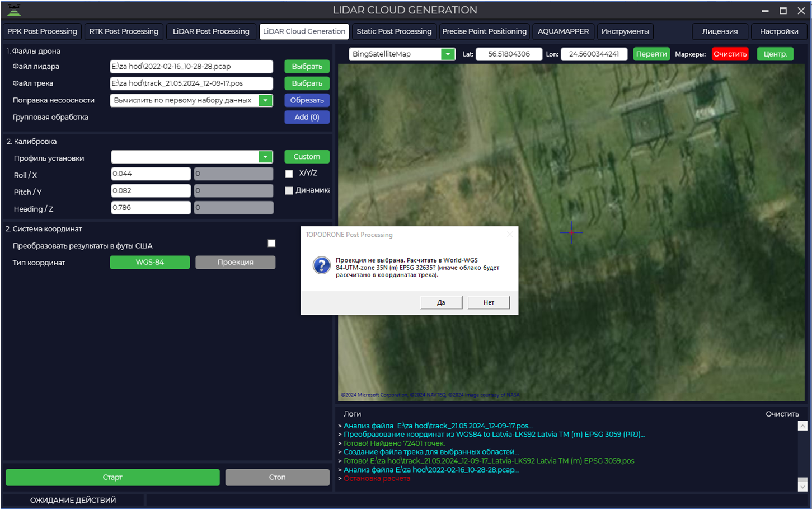Click the Обрезать button
This screenshot has height=509, width=812.
[307, 100]
